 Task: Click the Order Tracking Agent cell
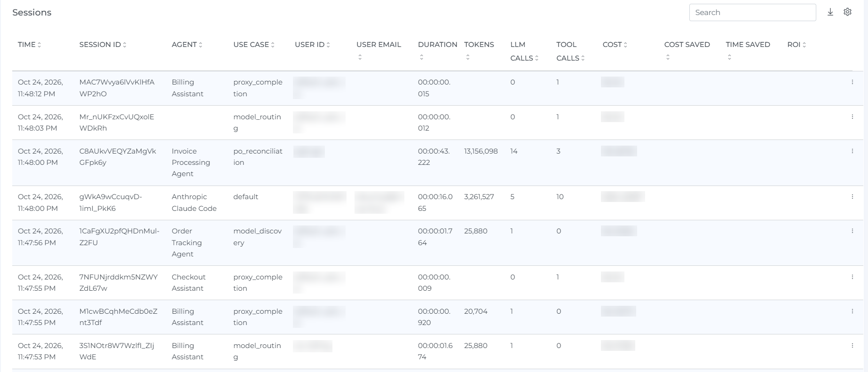pos(187,242)
